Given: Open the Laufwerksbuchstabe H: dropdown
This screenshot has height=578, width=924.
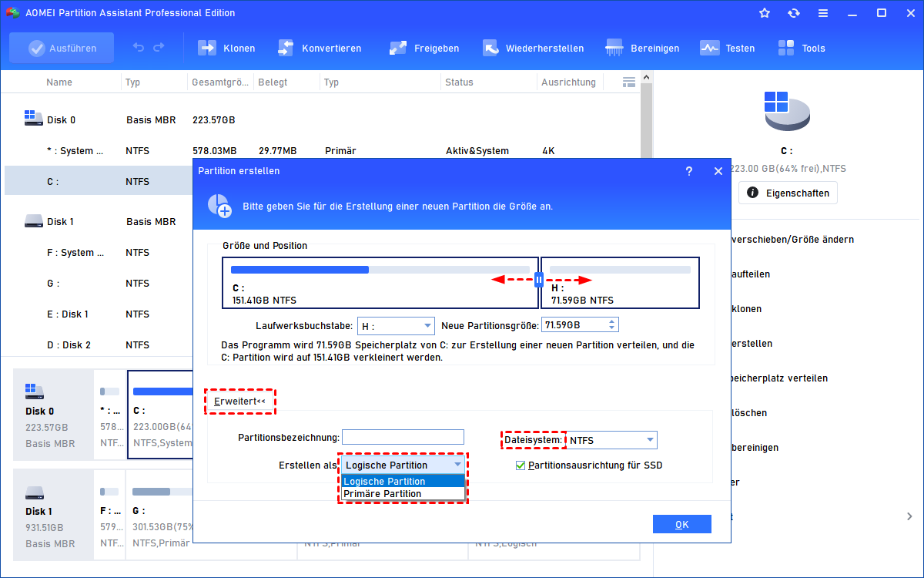Looking at the screenshot, I should pos(396,325).
